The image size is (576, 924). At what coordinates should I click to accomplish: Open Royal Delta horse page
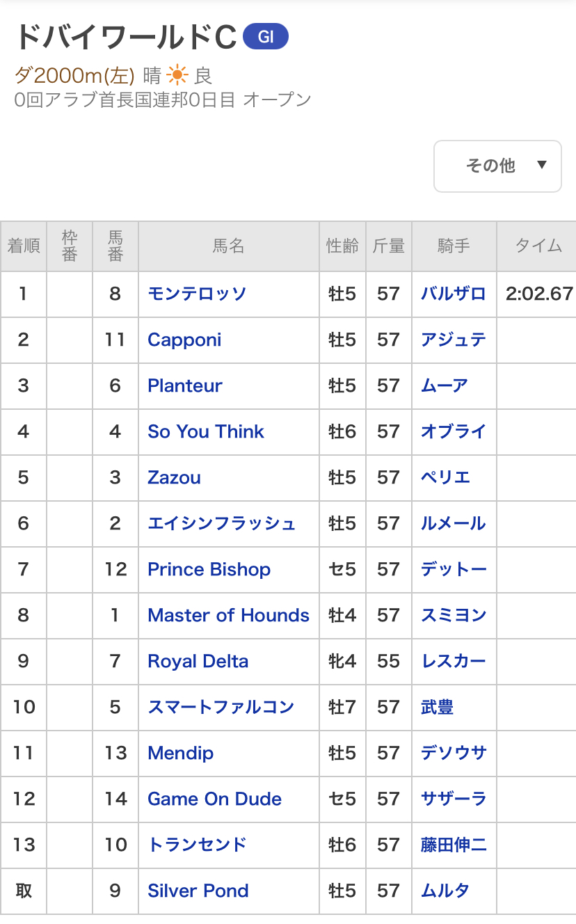point(198,661)
